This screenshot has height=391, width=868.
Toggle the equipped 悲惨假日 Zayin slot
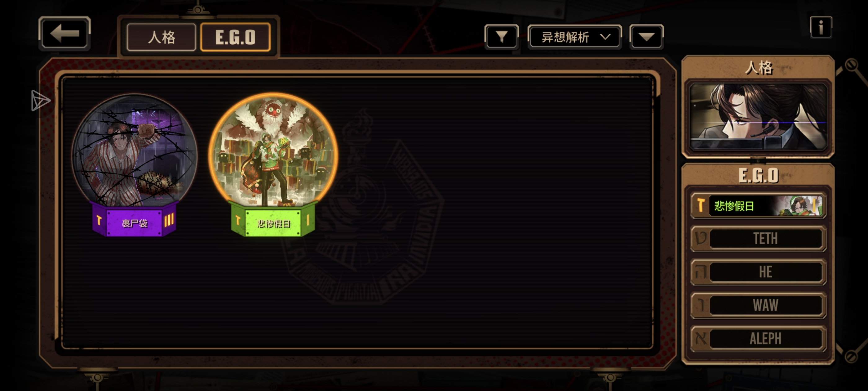pos(758,205)
